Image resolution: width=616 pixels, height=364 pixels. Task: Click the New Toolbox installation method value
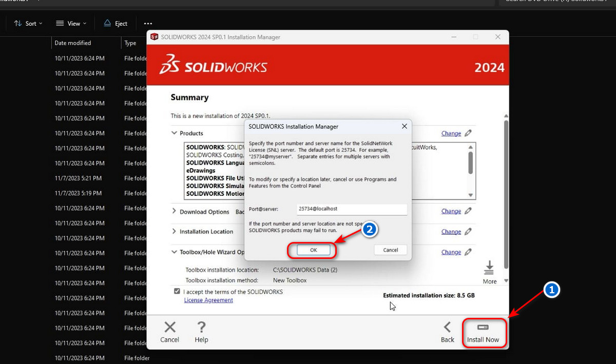tap(290, 280)
